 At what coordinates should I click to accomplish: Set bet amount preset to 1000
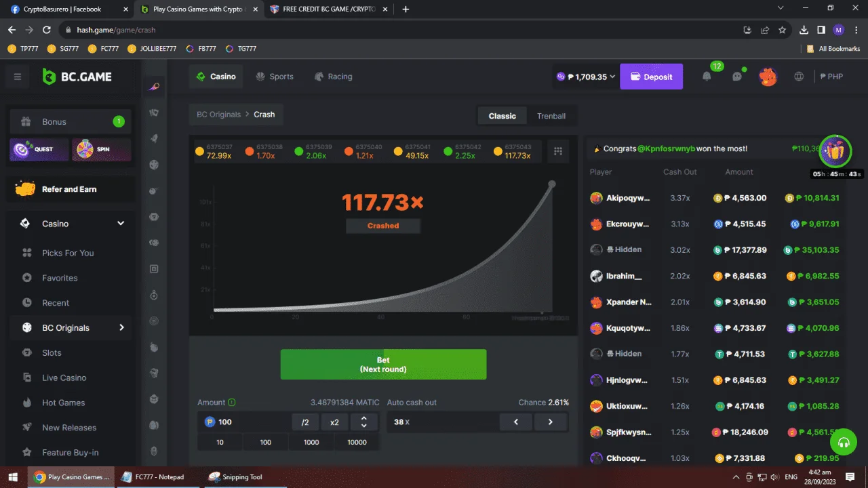coord(311,442)
